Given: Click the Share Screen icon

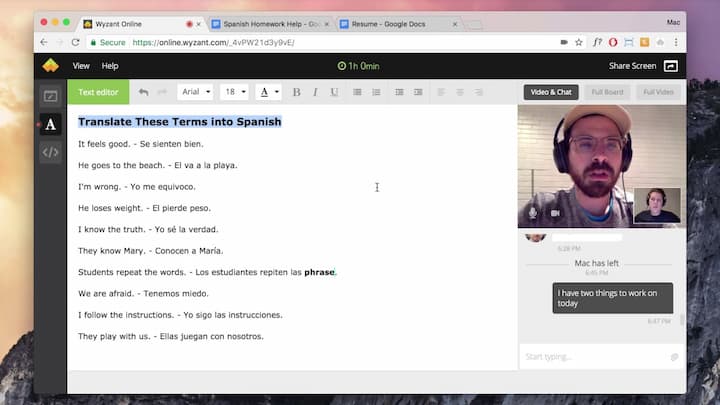Looking at the screenshot, I should point(670,66).
